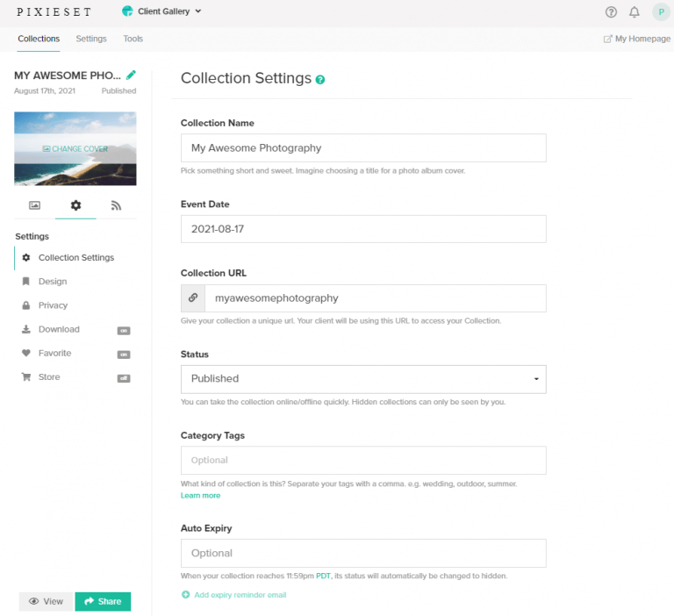Screen dimensions: 674x616
Task: Open the help question mark icon
Action: click(612, 12)
